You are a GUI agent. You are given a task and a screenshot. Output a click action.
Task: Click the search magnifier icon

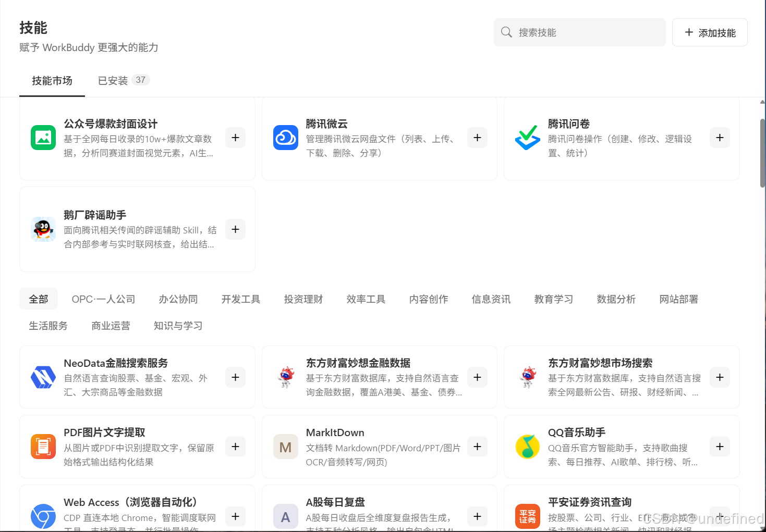(506, 32)
